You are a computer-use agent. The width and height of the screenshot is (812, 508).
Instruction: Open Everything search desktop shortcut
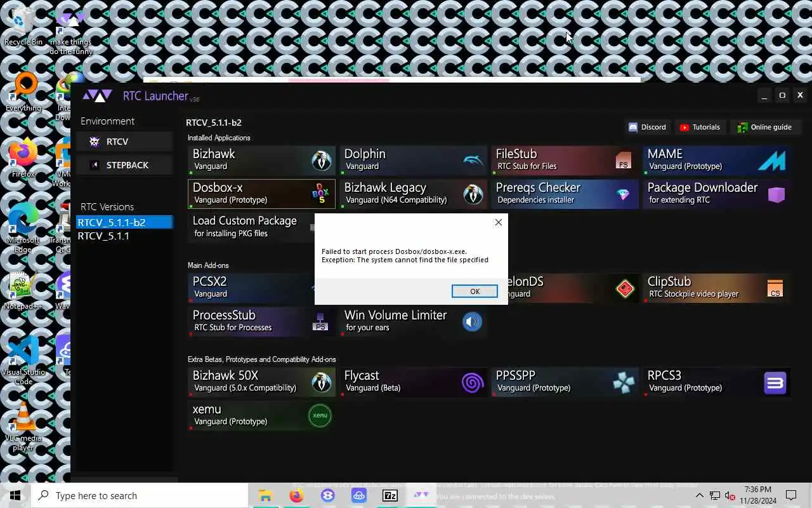tap(23, 92)
